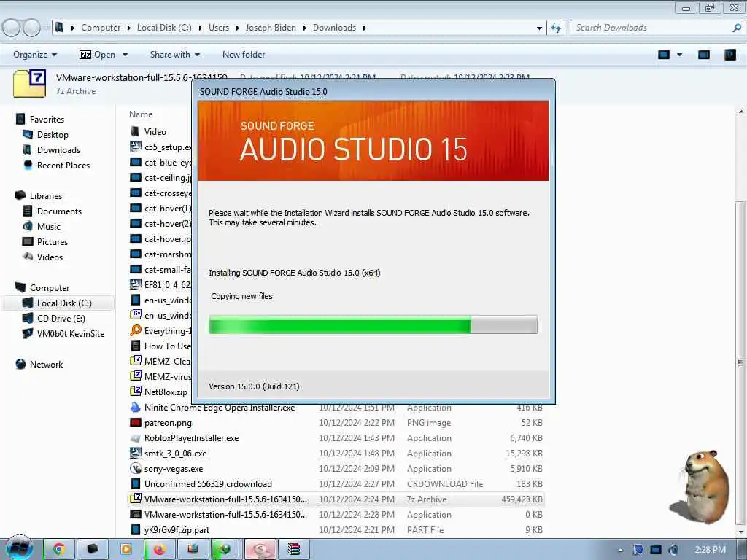Click the change view icon
Viewport: 747px width, 560px height.
point(664,55)
